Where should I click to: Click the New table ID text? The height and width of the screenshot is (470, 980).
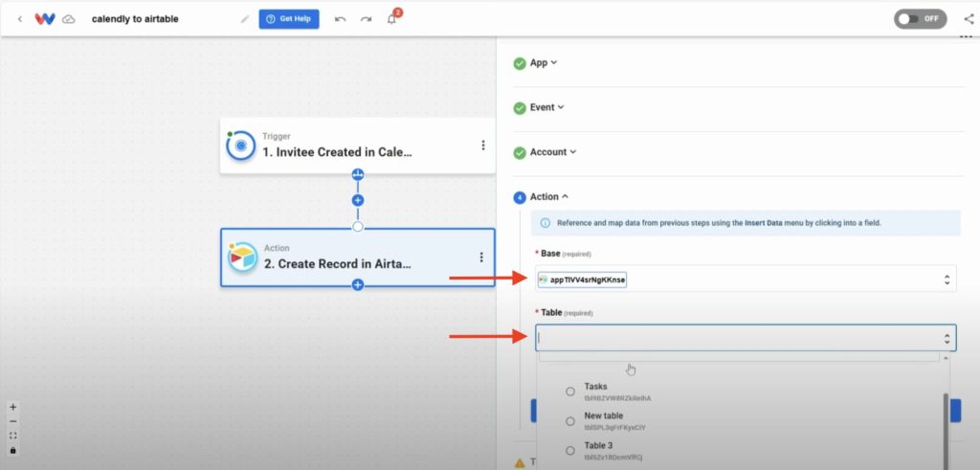click(614, 428)
